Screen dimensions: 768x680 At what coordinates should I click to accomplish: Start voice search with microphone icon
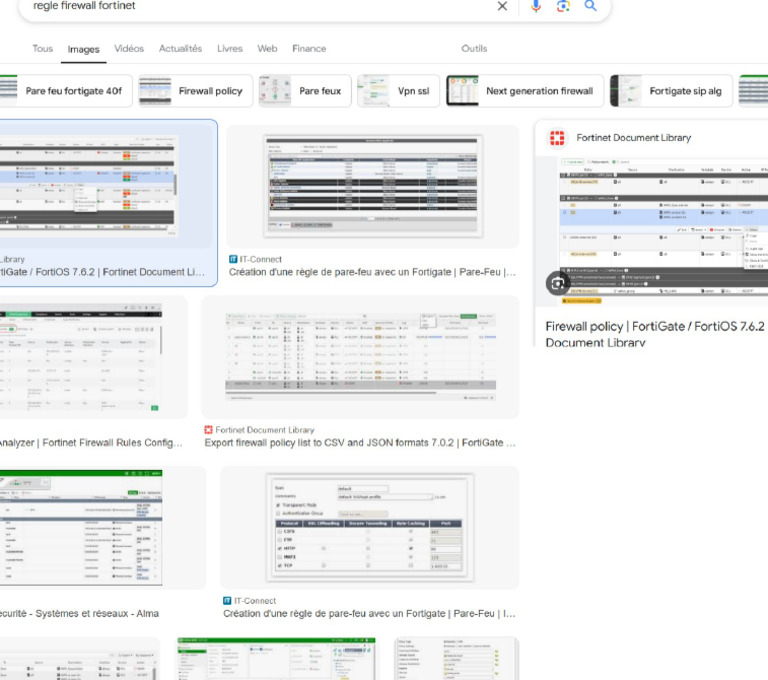[x=536, y=6]
